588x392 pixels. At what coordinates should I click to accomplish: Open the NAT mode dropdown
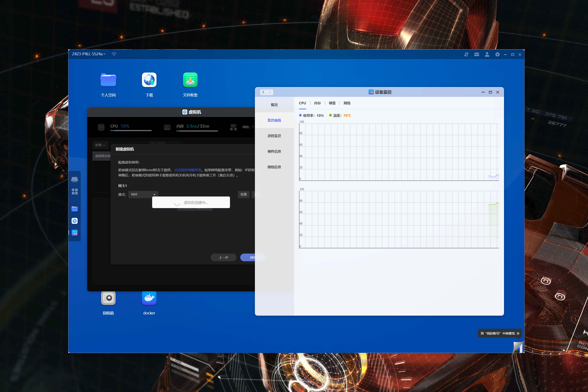point(143,194)
